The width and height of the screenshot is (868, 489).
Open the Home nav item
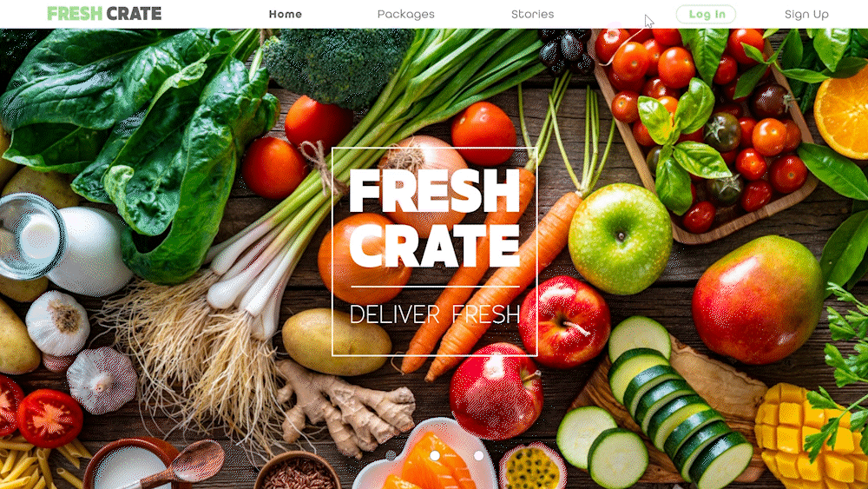(x=285, y=14)
